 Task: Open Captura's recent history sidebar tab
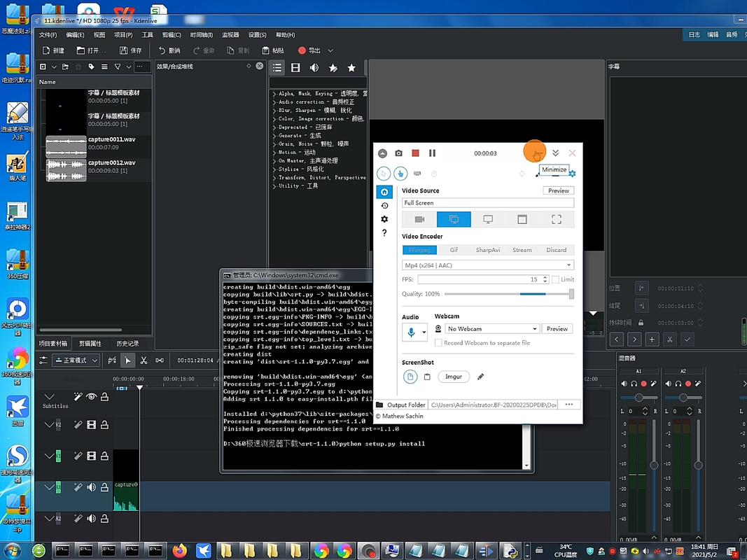pyautogui.click(x=384, y=206)
